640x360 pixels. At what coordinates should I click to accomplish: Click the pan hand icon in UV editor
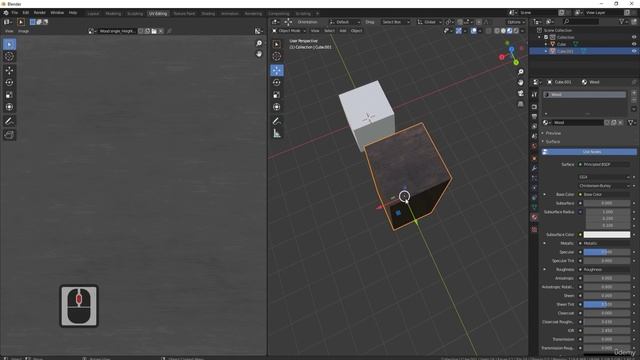click(x=259, y=54)
